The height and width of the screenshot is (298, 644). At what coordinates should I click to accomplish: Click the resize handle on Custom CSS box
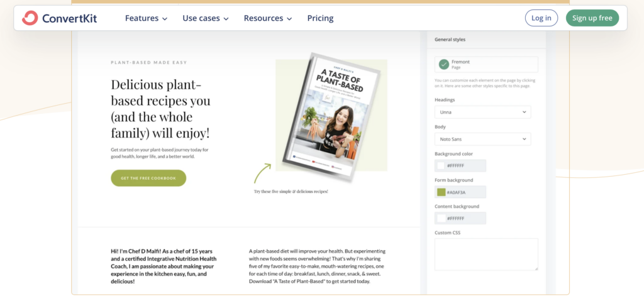click(535, 268)
